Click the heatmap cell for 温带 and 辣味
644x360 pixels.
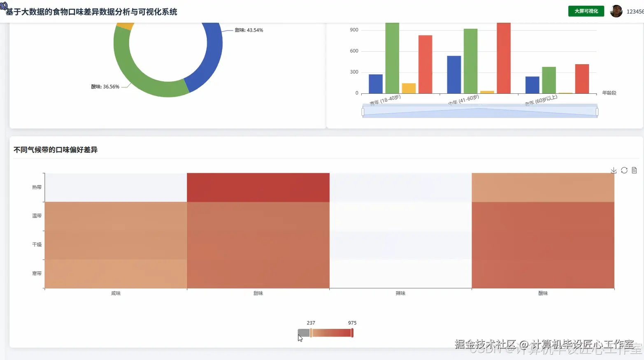[400, 216]
